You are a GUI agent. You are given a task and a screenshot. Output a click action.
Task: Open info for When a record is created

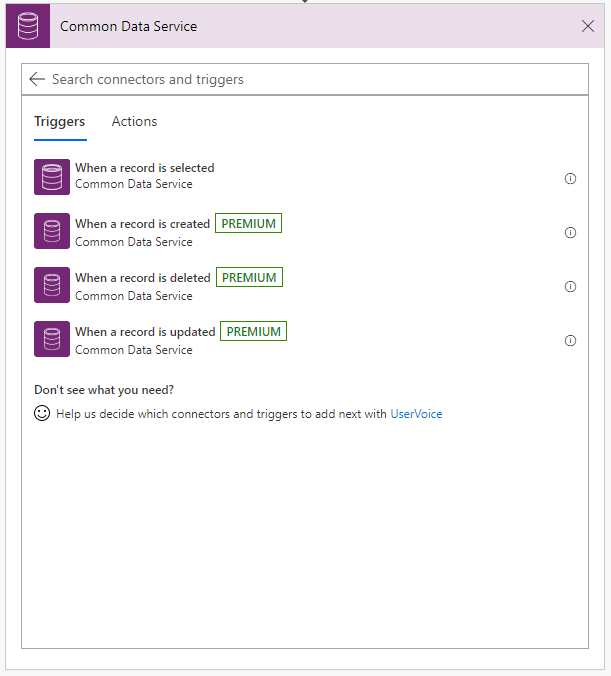click(x=570, y=233)
